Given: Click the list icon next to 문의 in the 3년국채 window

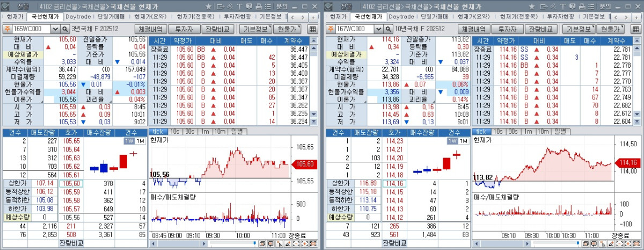Looking at the screenshot, I should (268, 6).
